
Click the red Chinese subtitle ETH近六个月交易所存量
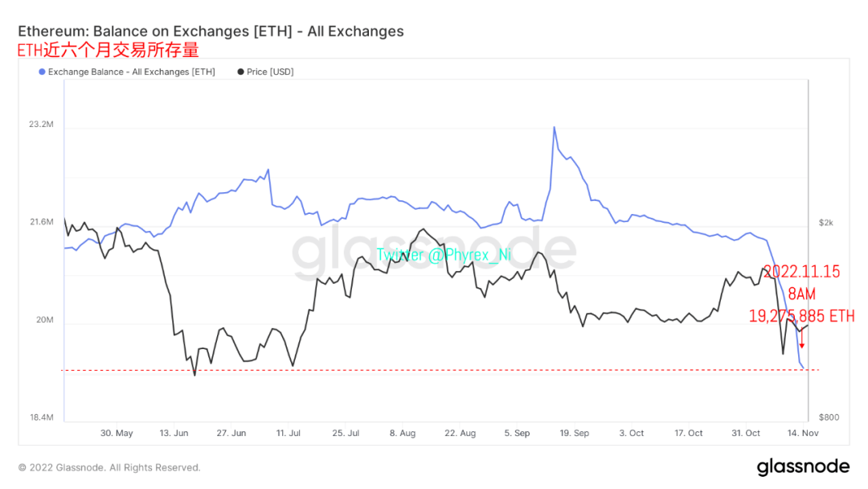click(x=108, y=51)
